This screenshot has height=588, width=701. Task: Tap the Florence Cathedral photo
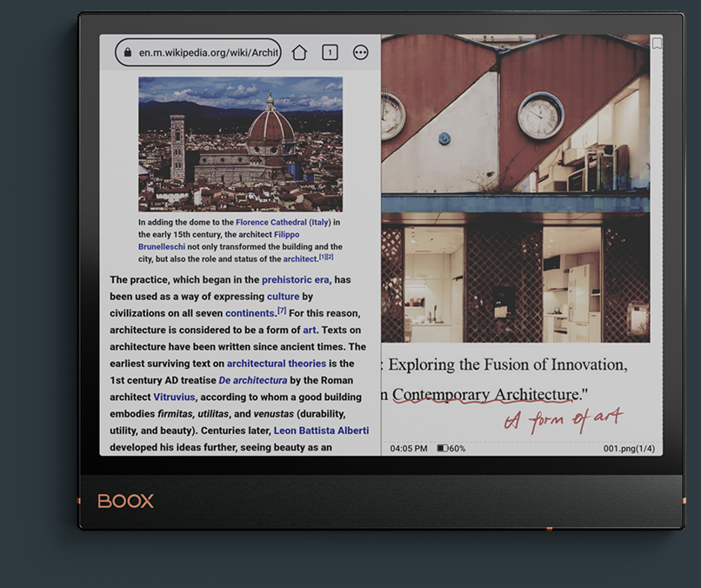(240, 144)
